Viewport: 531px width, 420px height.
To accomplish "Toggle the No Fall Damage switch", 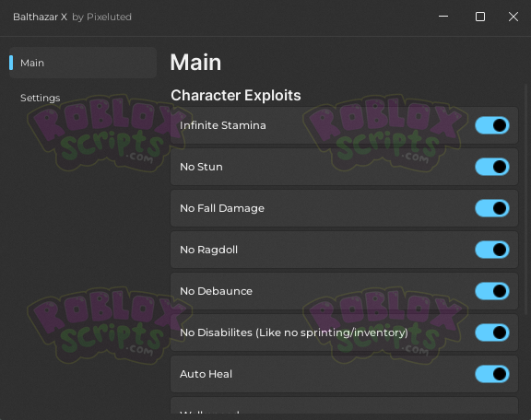I will click(x=492, y=208).
